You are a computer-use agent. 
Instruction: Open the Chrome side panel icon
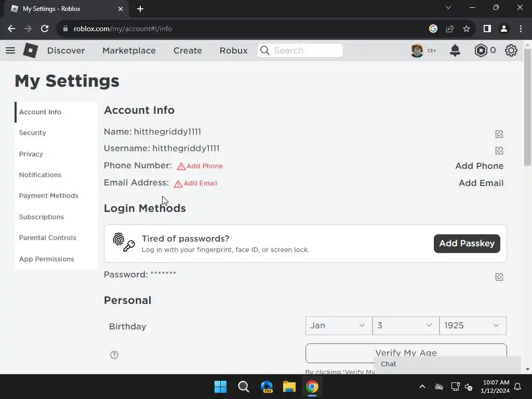coord(487,29)
